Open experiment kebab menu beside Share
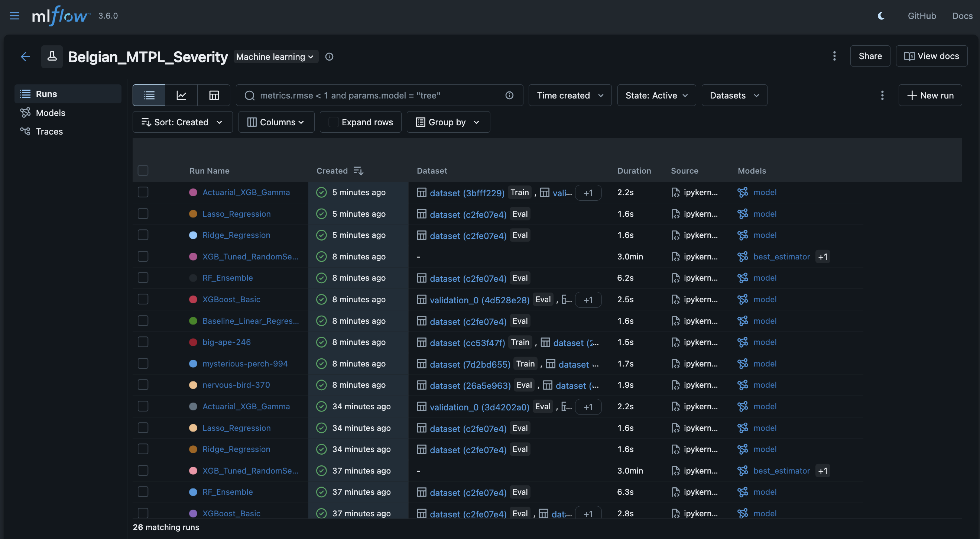 pyautogui.click(x=834, y=56)
